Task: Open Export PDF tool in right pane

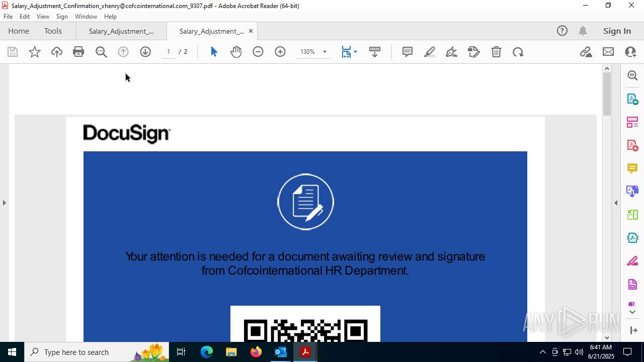Action: coord(632,99)
